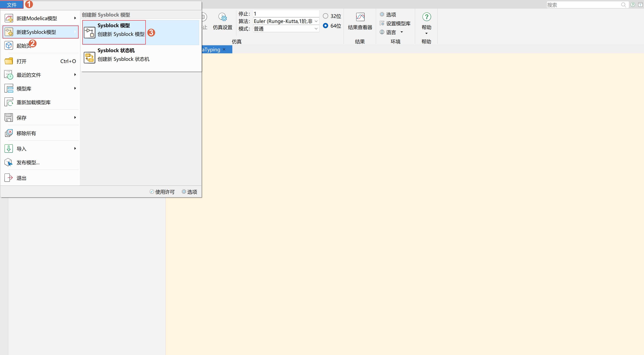Click the 搜索 search box
Screen dimensions: 644x355
point(587,5)
